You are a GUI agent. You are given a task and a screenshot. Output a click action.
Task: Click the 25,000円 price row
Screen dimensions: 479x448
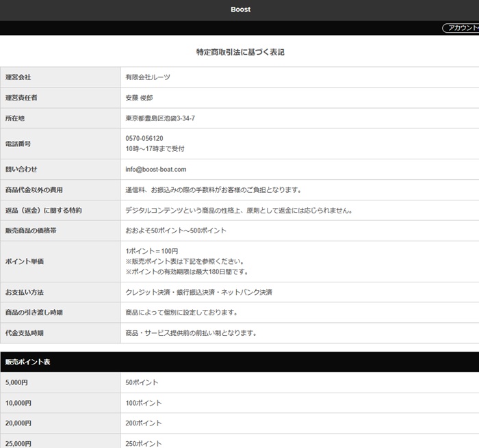(x=18, y=443)
